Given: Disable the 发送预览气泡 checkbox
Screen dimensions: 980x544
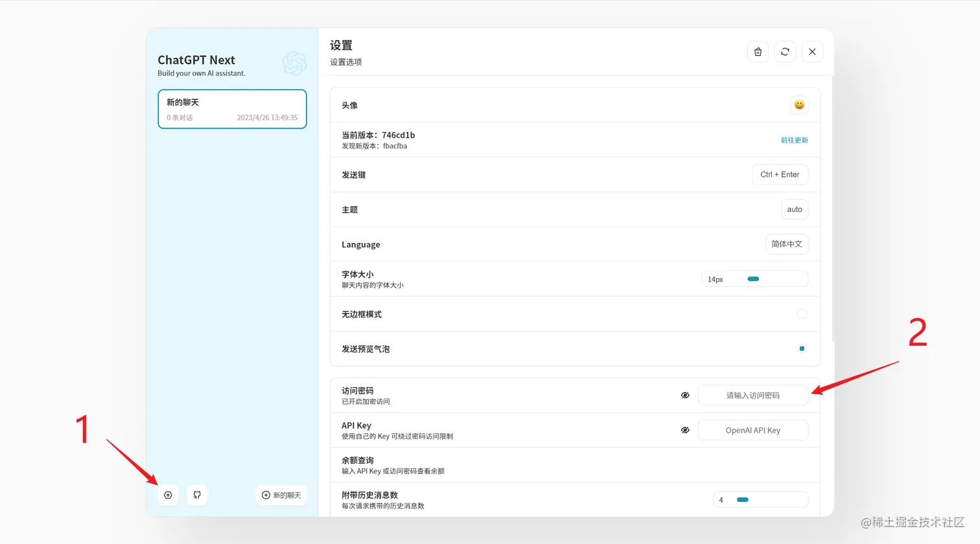Looking at the screenshot, I should (802, 348).
